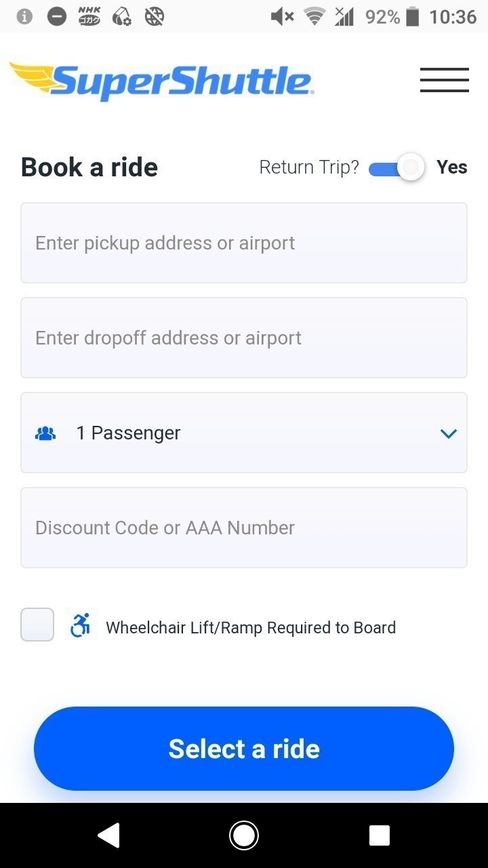Viewport: 488px width, 868px height.
Task: Tap the muted volume icon
Action: pyautogui.click(x=282, y=16)
